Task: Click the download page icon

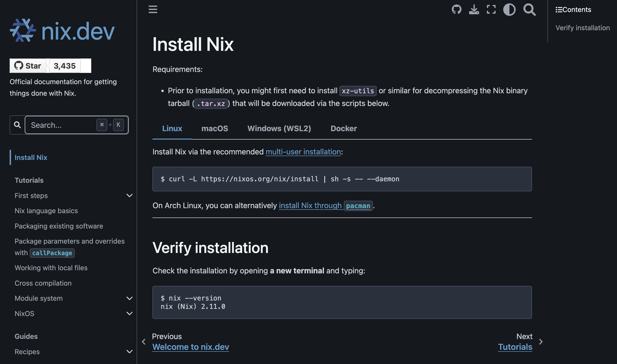Action: tap(474, 9)
